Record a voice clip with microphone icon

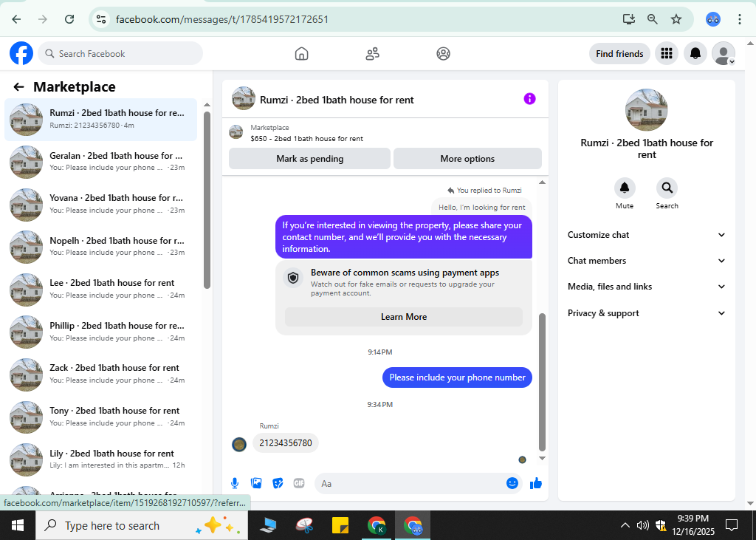235,483
